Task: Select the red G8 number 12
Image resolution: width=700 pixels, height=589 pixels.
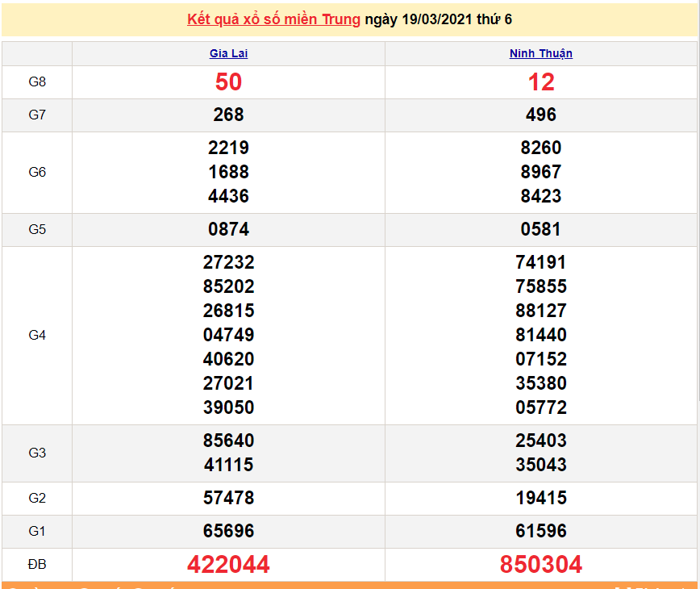Action: pos(540,82)
